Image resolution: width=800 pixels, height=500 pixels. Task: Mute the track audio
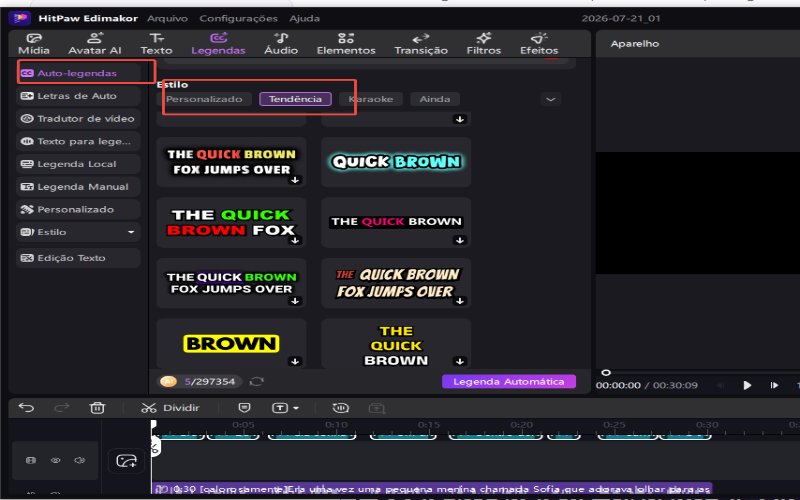click(x=80, y=460)
